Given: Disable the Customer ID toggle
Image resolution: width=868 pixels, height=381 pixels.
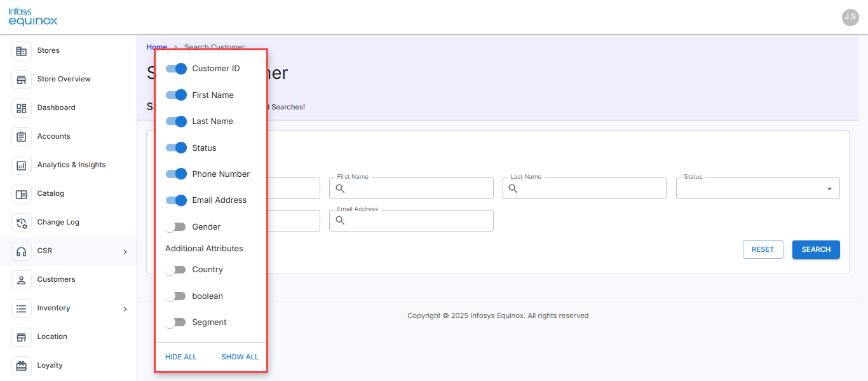Looking at the screenshot, I should pos(176,69).
